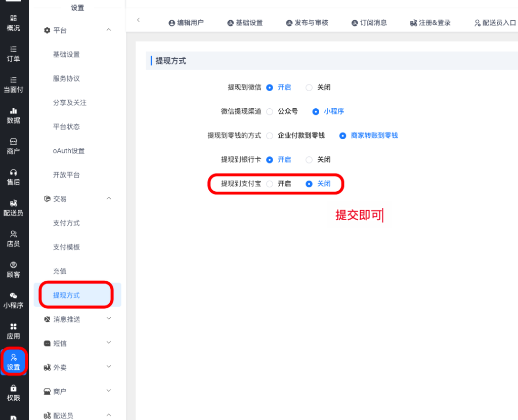Open the 应用 apps grid icon
Viewport: 518px width, 420px height.
(x=14, y=327)
